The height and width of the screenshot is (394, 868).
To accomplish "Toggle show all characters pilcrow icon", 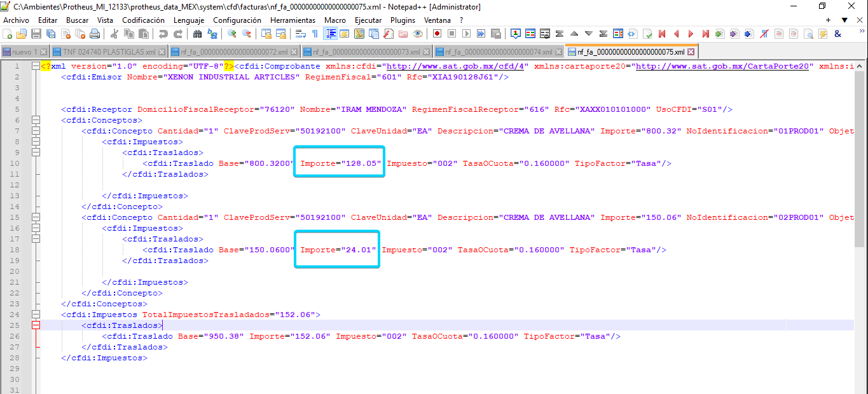I will 315,34.
